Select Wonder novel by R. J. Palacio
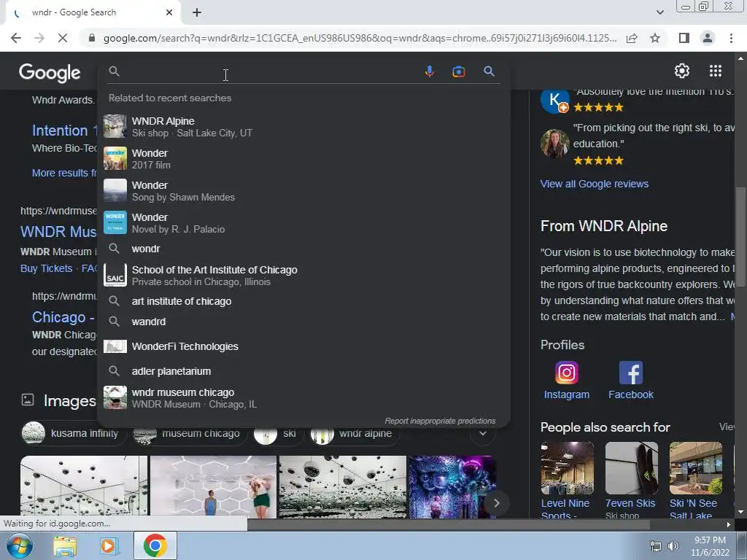 (x=304, y=223)
